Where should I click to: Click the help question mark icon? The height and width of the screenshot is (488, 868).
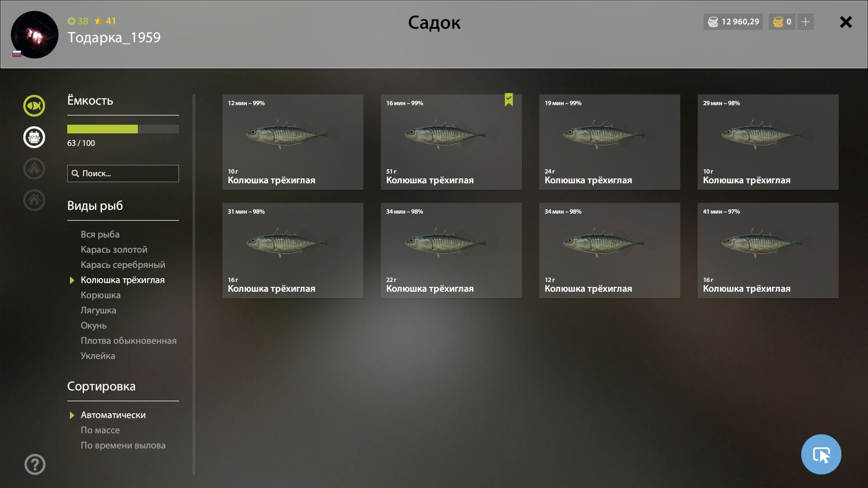tap(35, 464)
